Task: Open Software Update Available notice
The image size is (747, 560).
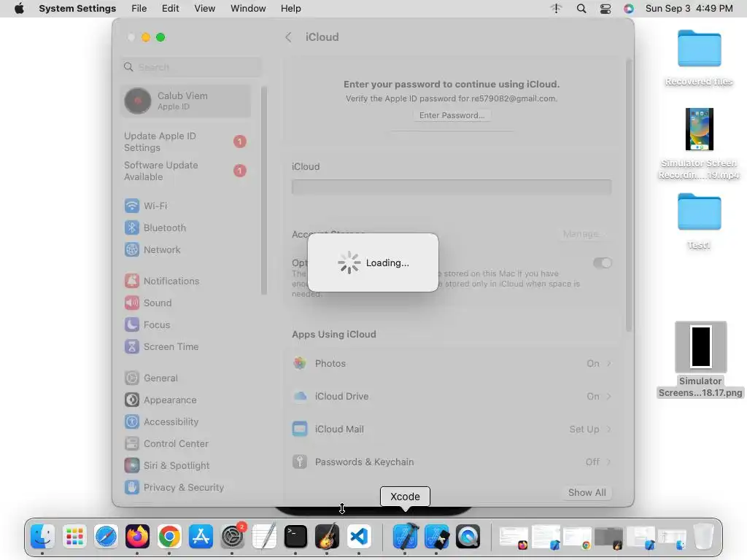Action: (186, 171)
